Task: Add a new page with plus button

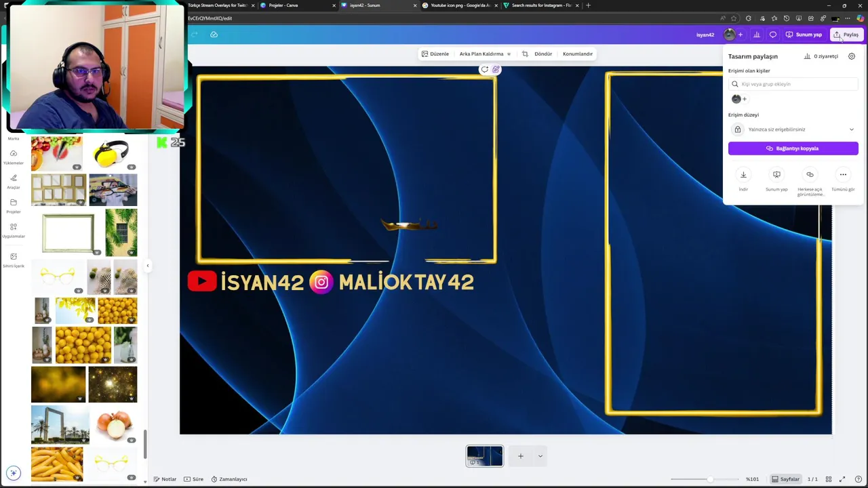Action: pos(521,456)
